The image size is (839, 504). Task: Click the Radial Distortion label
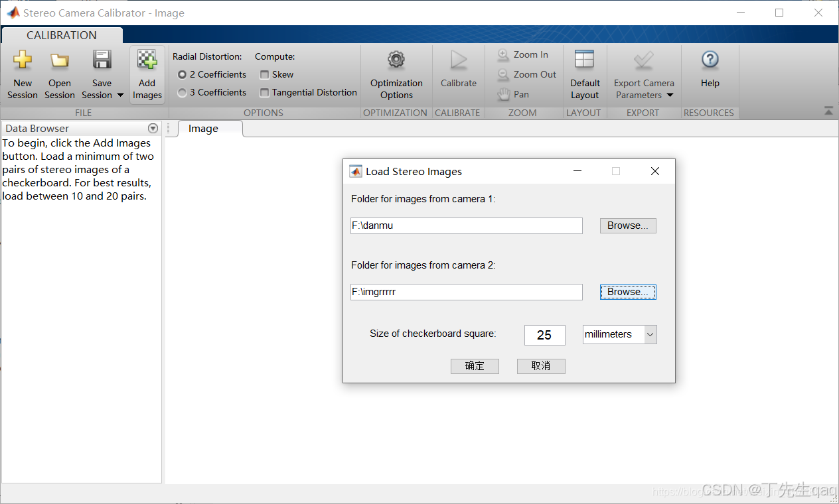pyautogui.click(x=207, y=57)
